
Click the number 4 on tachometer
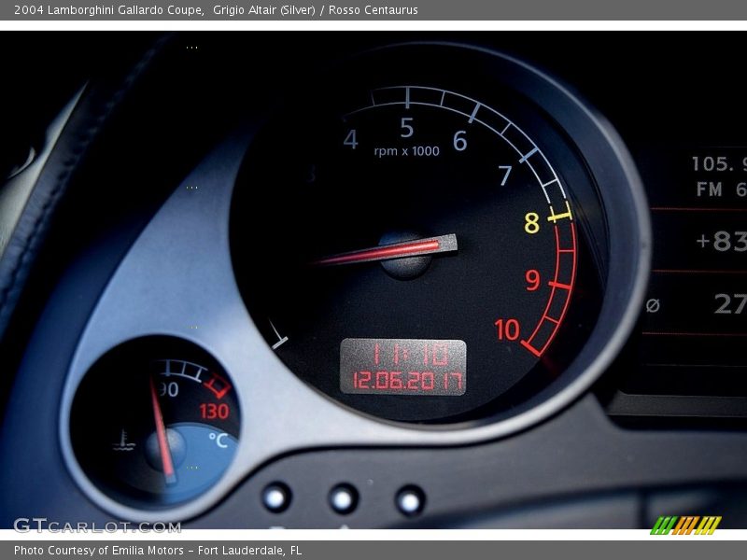[x=351, y=139]
